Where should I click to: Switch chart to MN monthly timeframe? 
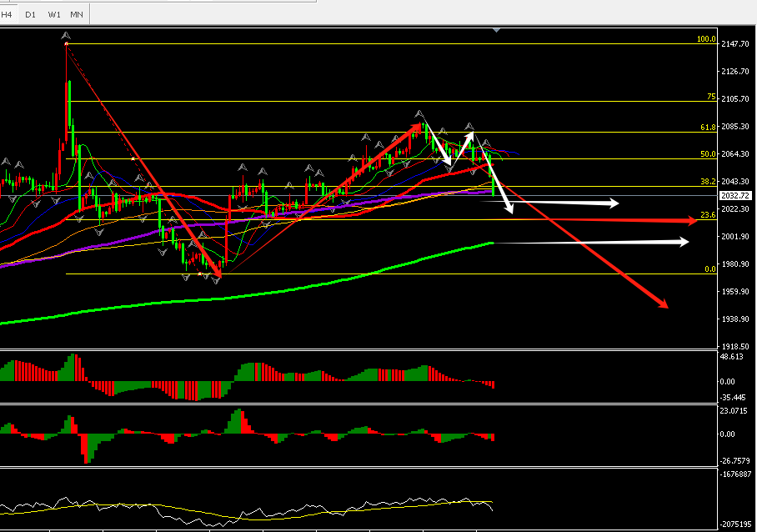77,15
